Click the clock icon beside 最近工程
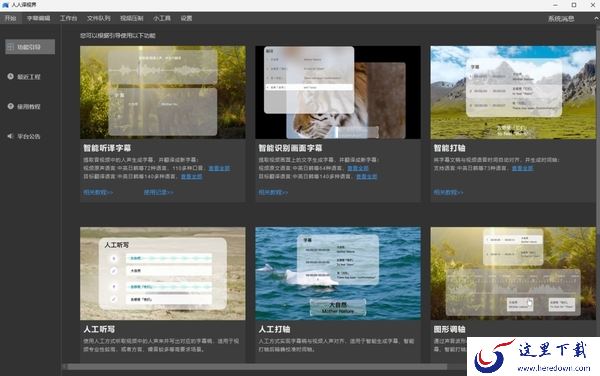Image resolution: width=600 pixels, height=376 pixels. coord(11,77)
